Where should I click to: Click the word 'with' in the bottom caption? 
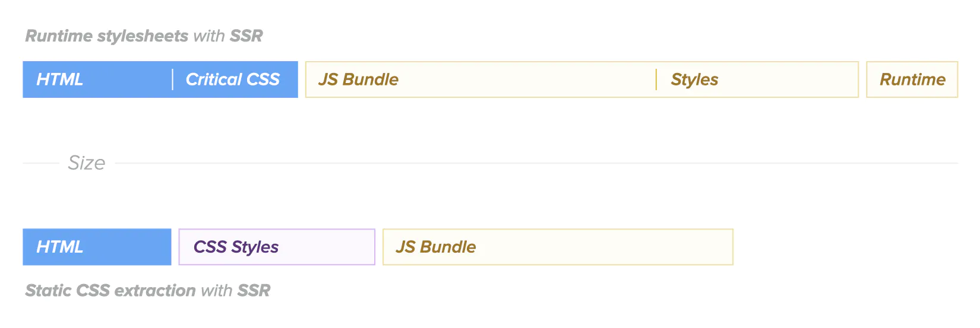pyautogui.click(x=216, y=291)
